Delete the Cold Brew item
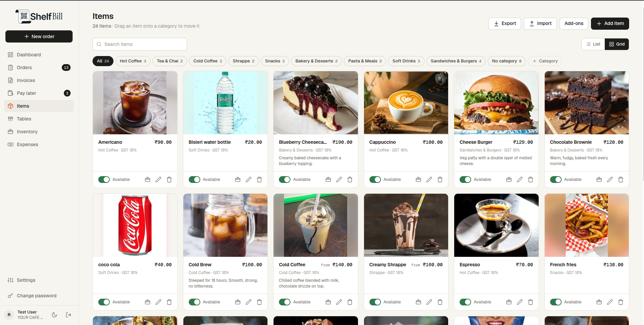Screen dimensions: 644x325 259,302
